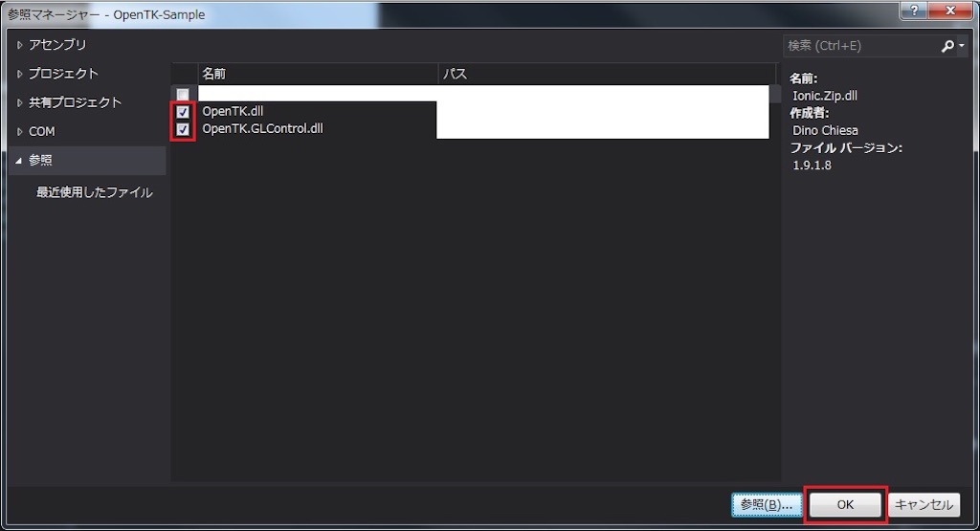Open the search options dropdown arrow
This screenshot has width=980, height=531.
[x=962, y=46]
